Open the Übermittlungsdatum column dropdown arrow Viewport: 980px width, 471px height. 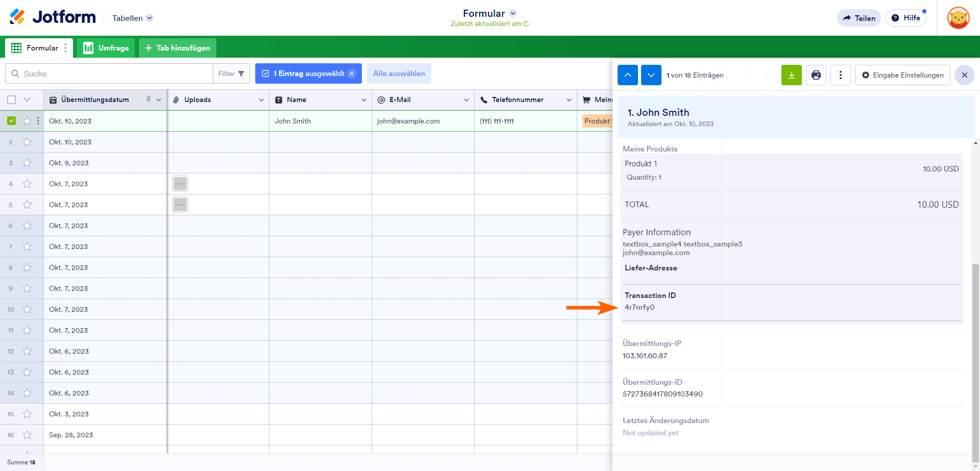point(159,100)
